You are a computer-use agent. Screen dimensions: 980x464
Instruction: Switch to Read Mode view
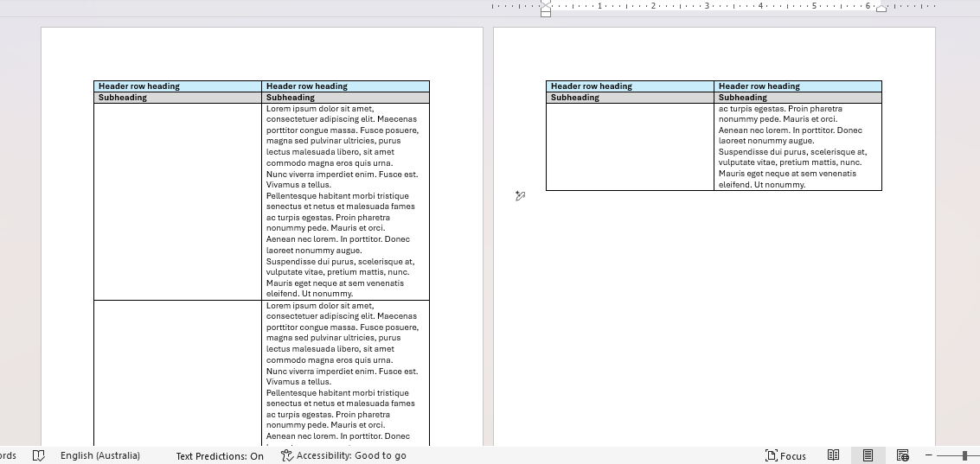coord(833,455)
